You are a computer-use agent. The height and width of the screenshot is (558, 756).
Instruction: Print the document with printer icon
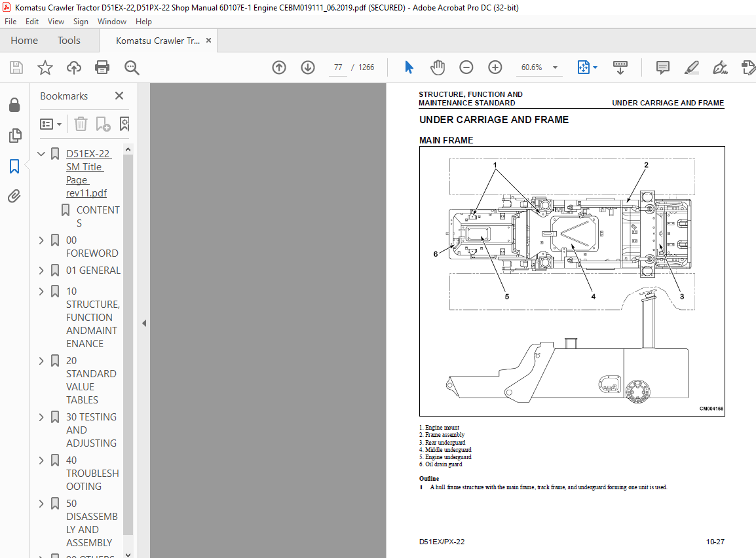point(102,67)
